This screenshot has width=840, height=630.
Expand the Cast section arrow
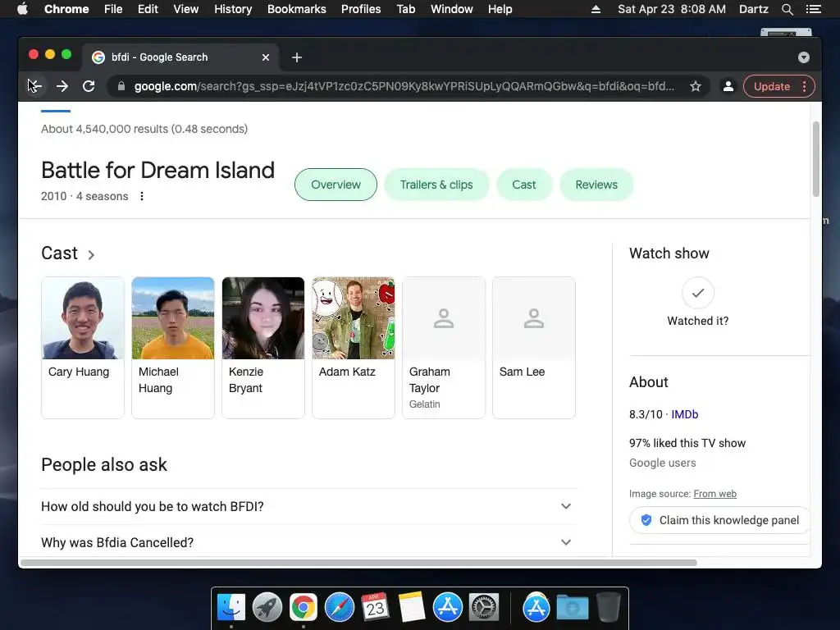(91, 254)
